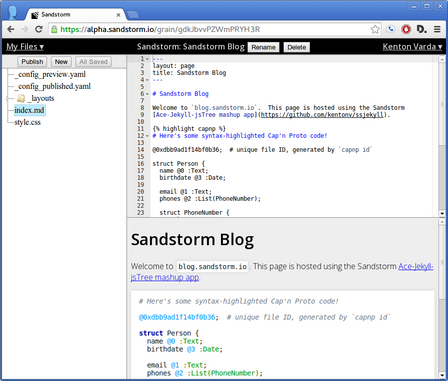Click the Publish button

(32, 62)
